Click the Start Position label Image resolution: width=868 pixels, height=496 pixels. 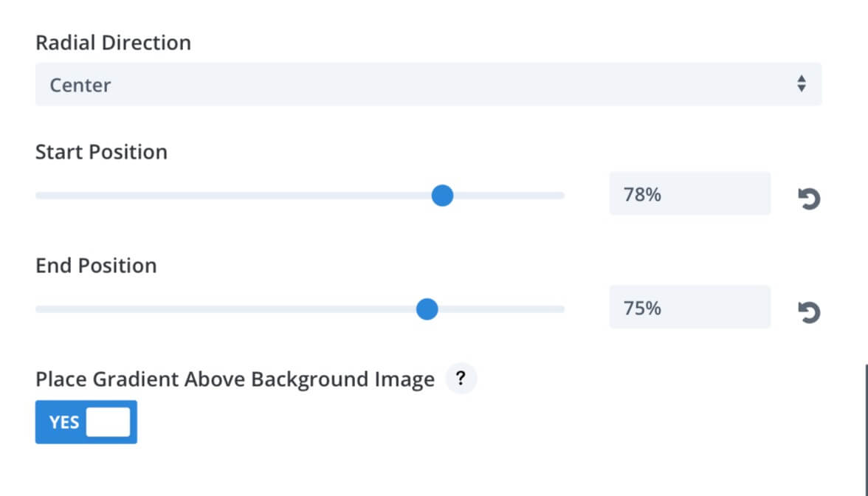coord(101,152)
